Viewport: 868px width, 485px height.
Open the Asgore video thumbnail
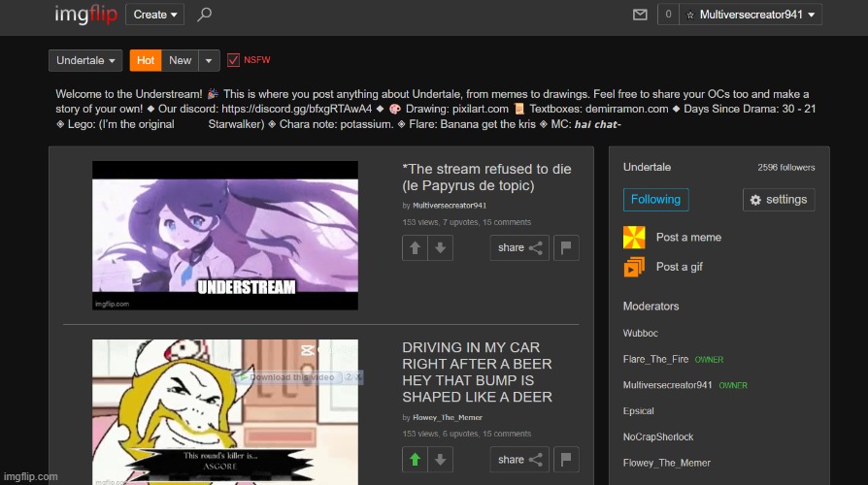(x=224, y=412)
